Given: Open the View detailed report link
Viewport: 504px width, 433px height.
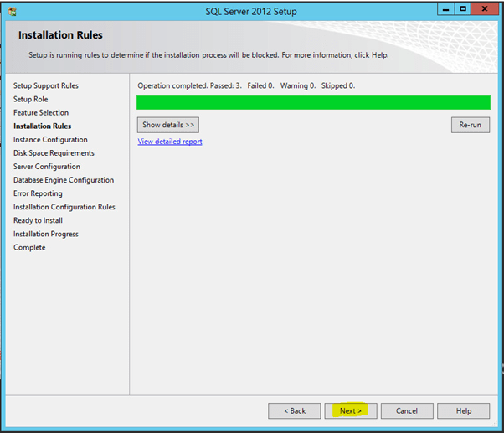Looking at the screenshot, I should (x=170, y=142).
